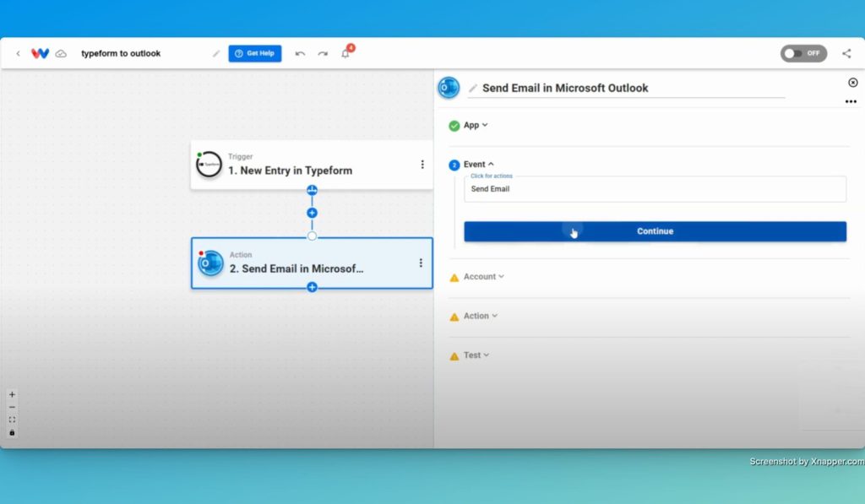
Task: Click the Get Help button
Action: coord(255,53)
